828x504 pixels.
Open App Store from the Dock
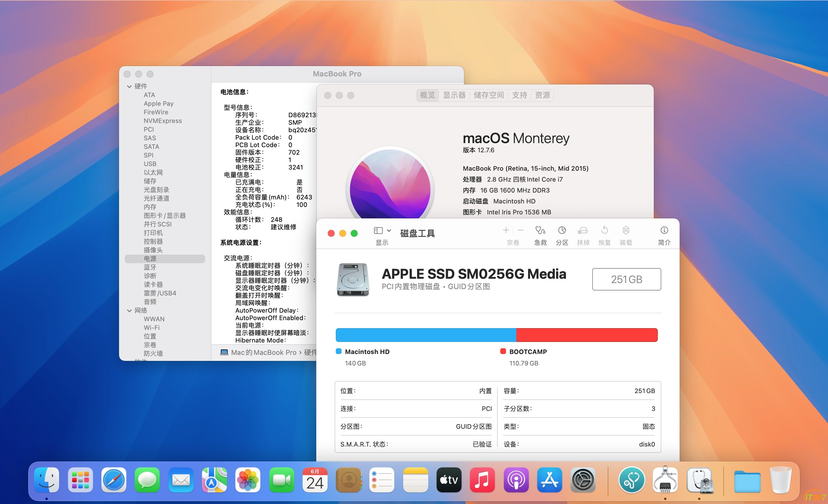pos(549,480)
